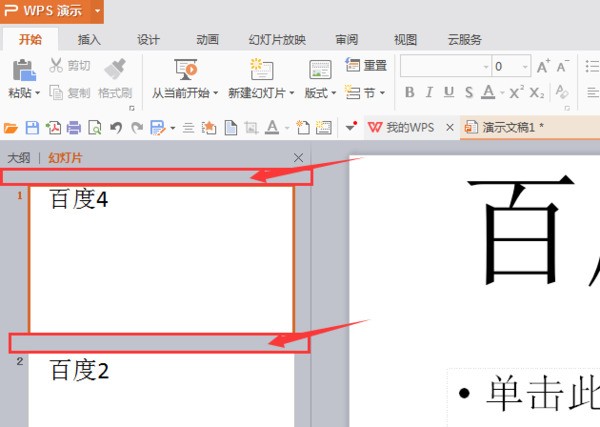Toggle Italic formatting
Screen dimensions: 600x427
429,92
